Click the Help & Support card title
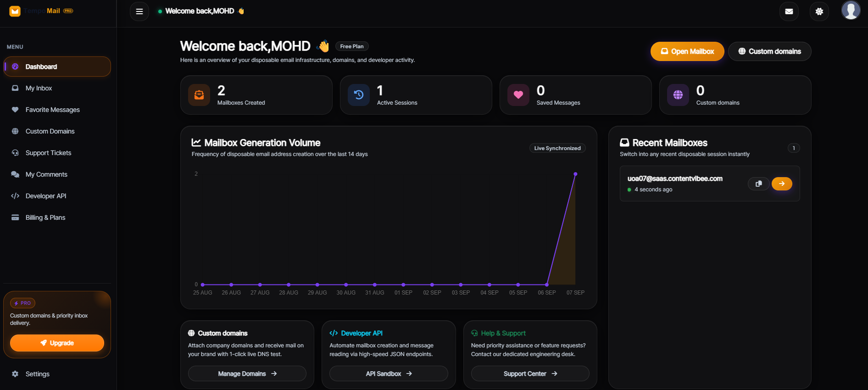 (x=503, y=333)
